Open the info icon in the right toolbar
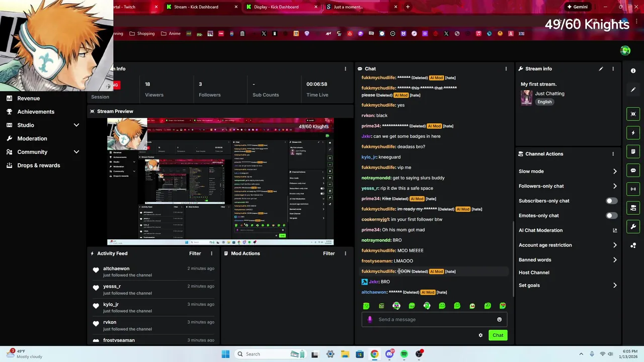Viewport: 644px width, 362px height. (633, 71)
